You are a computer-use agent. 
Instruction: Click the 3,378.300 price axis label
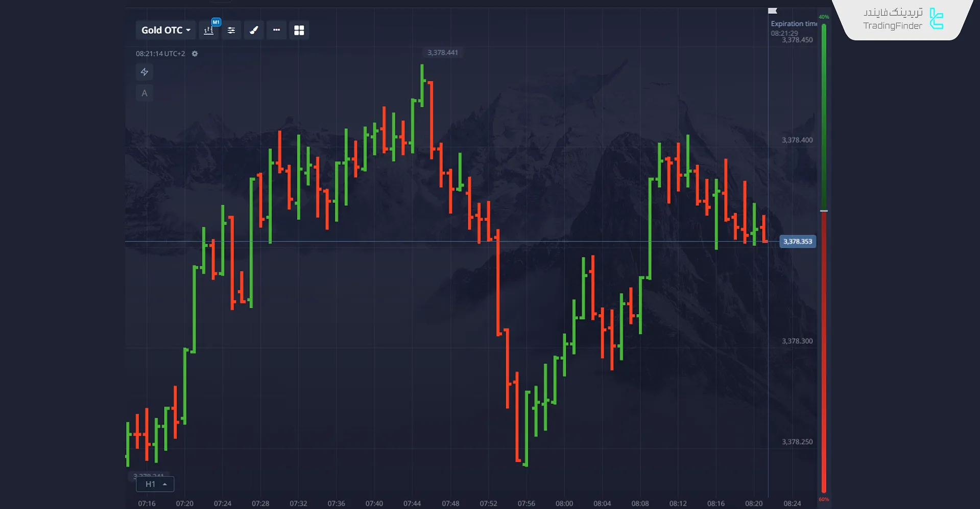click(x=797, y=341)
